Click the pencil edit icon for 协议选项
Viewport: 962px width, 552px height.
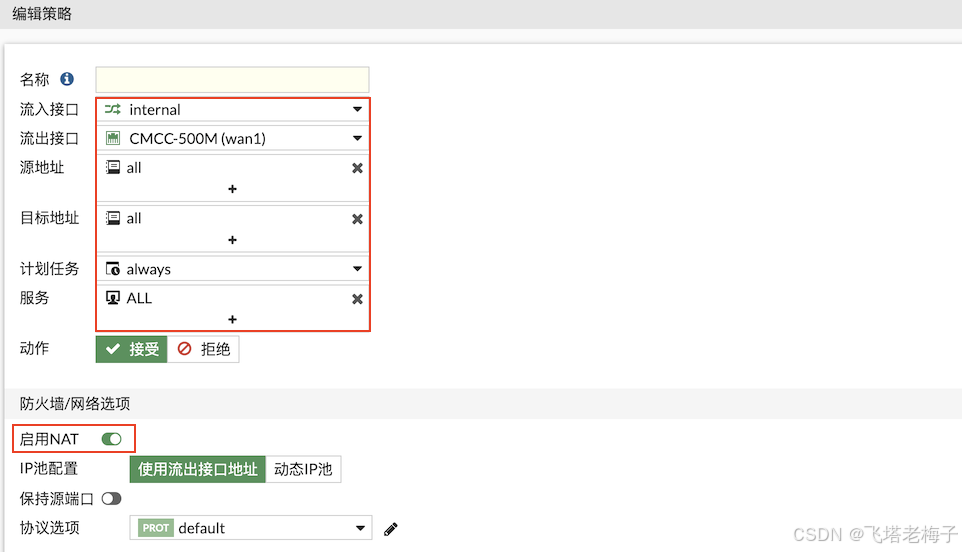pos(391,529)
